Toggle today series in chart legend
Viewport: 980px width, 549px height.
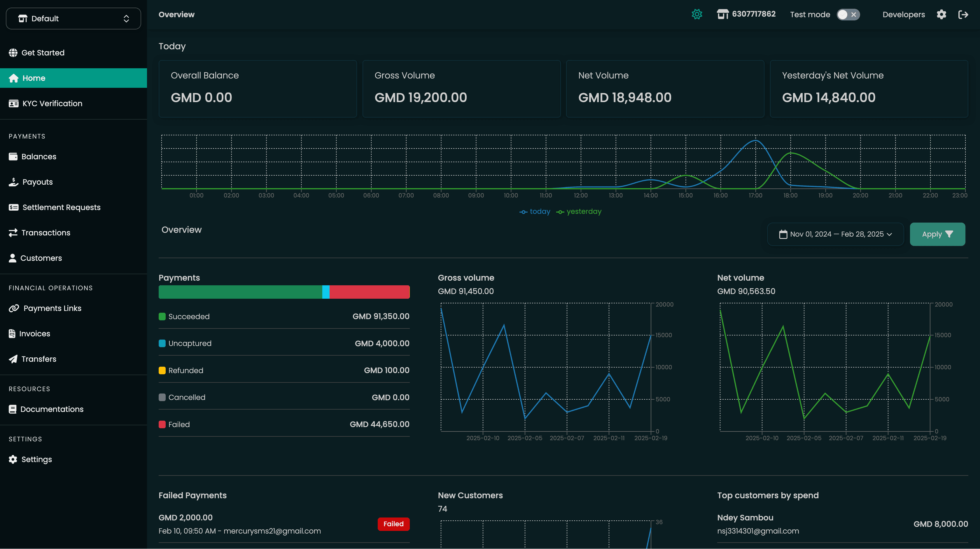pyautogui.click(x=535, y=211)
